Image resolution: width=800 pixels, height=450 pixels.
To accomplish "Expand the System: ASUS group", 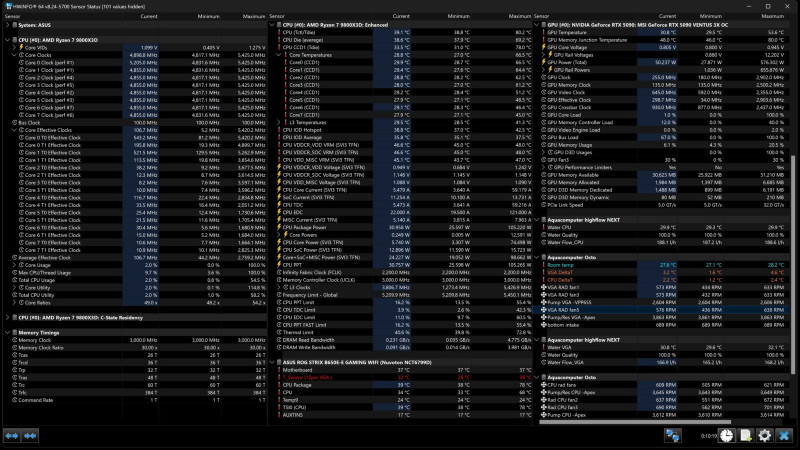I will (8, 24).
